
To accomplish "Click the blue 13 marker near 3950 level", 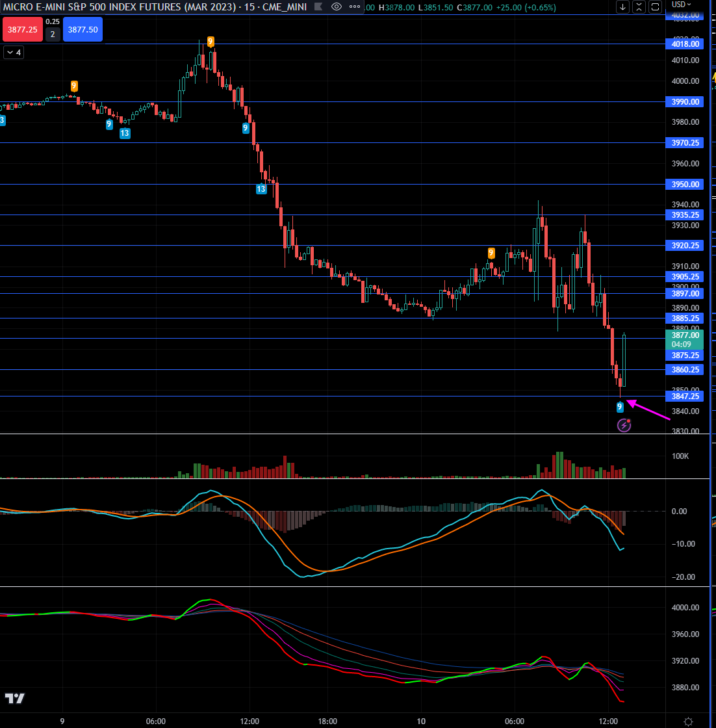I will coord(261,189).
